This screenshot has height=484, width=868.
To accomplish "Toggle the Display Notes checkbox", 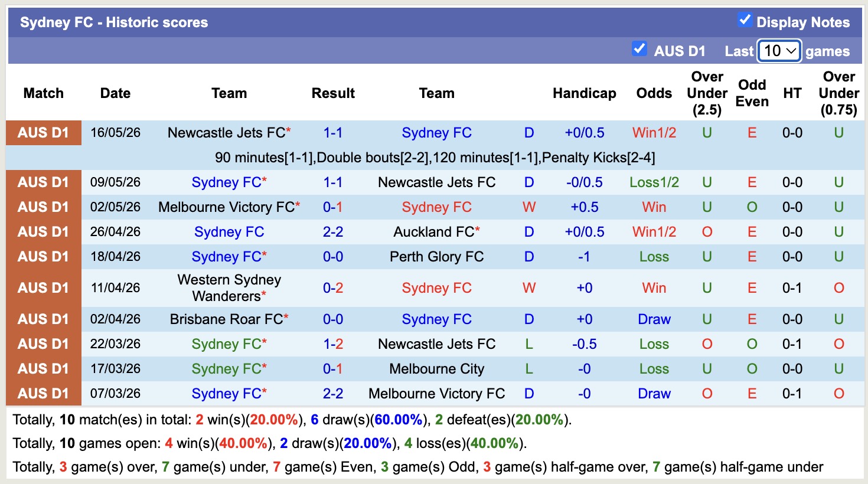I will [745, 20].
